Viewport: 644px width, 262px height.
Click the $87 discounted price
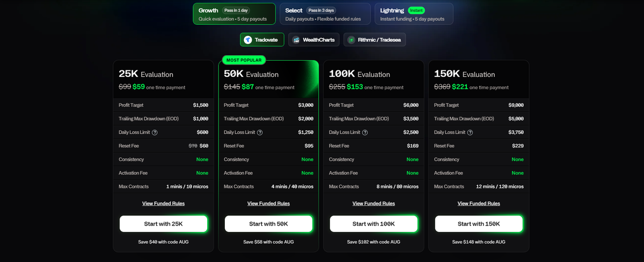point(248,86)
